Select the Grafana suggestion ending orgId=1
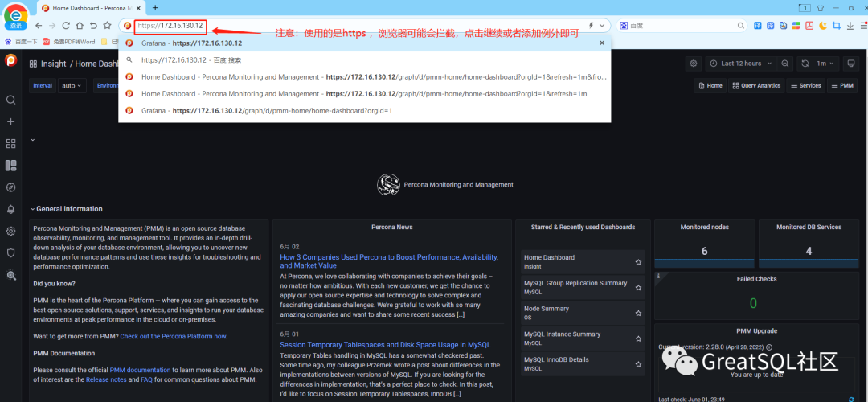The image size is (868, 402). click(365, 111)
